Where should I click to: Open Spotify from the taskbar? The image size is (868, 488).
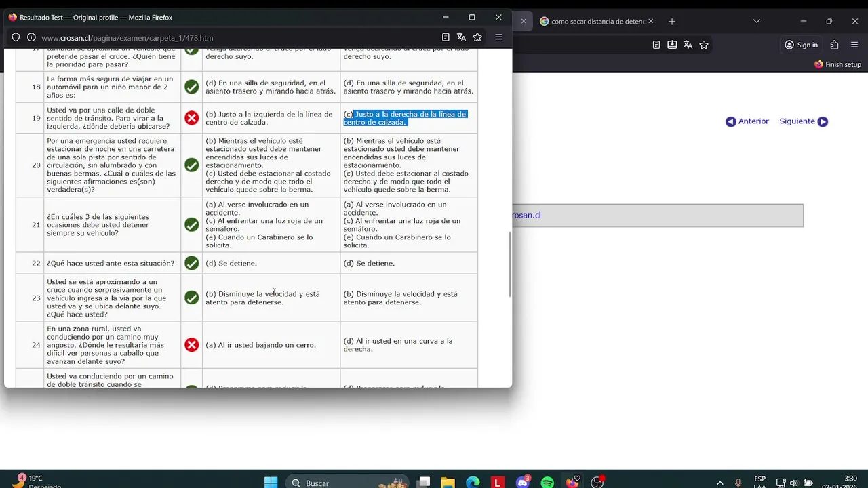[x=547, y=483]
